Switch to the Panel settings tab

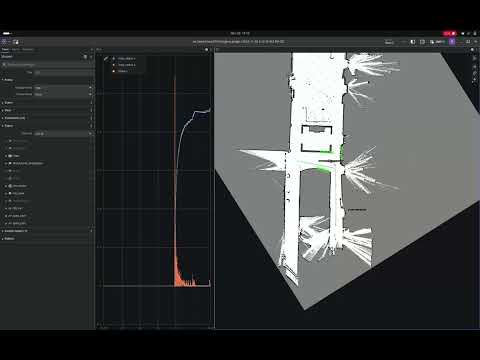pos(5,49)
